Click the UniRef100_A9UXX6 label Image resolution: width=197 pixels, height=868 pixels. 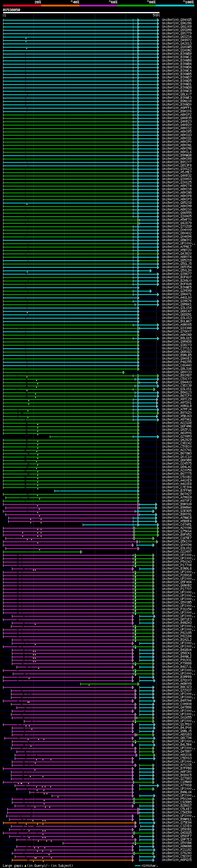tap(177, 755)
